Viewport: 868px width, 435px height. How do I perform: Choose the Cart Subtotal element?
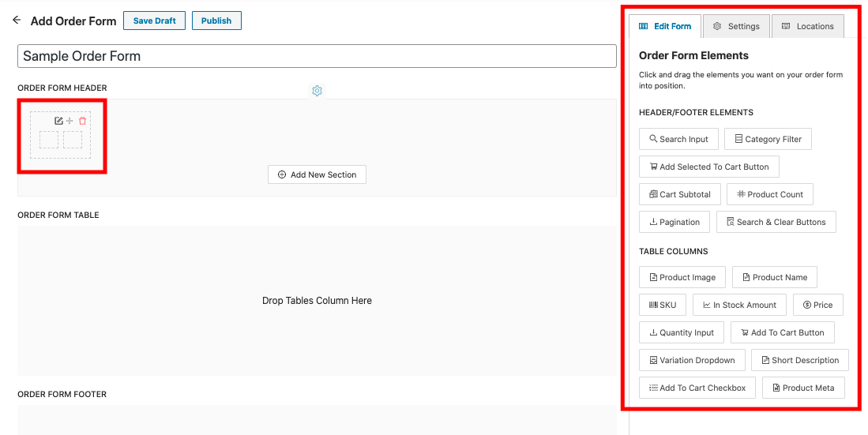(x=678, y=194)
